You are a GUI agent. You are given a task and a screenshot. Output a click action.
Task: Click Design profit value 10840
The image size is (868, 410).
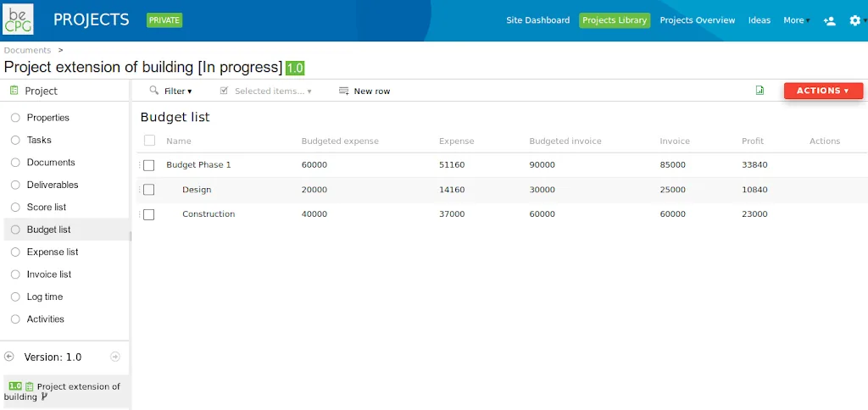tap(754, 190)
